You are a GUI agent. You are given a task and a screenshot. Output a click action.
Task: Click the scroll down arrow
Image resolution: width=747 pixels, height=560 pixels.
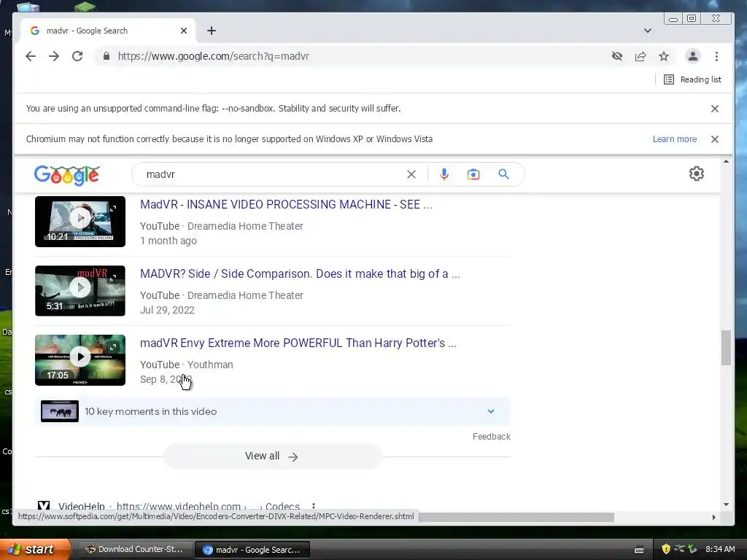pyautogui.click(x=726, y=505)
